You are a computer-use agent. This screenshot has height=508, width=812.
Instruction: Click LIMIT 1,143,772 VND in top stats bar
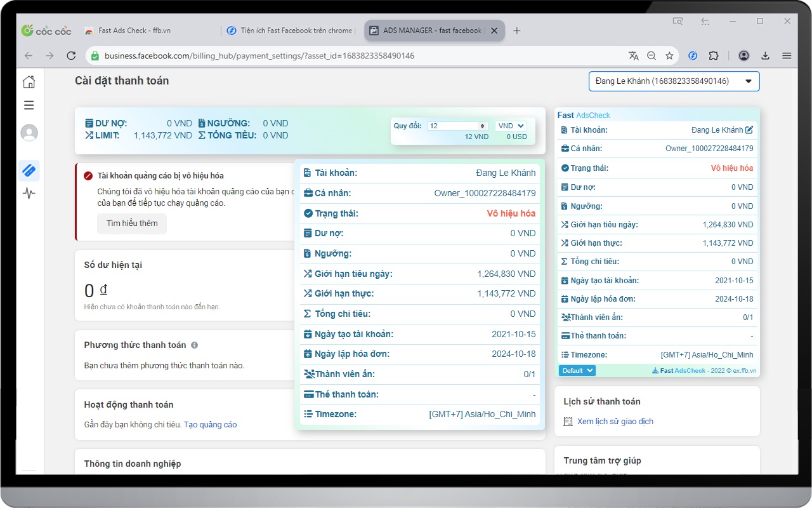[x=138, y=135]
